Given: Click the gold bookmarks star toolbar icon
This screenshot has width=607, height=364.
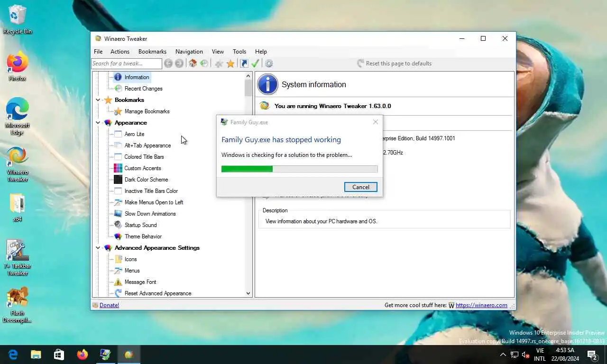Looking at the screenshot, I should (230, 64).
